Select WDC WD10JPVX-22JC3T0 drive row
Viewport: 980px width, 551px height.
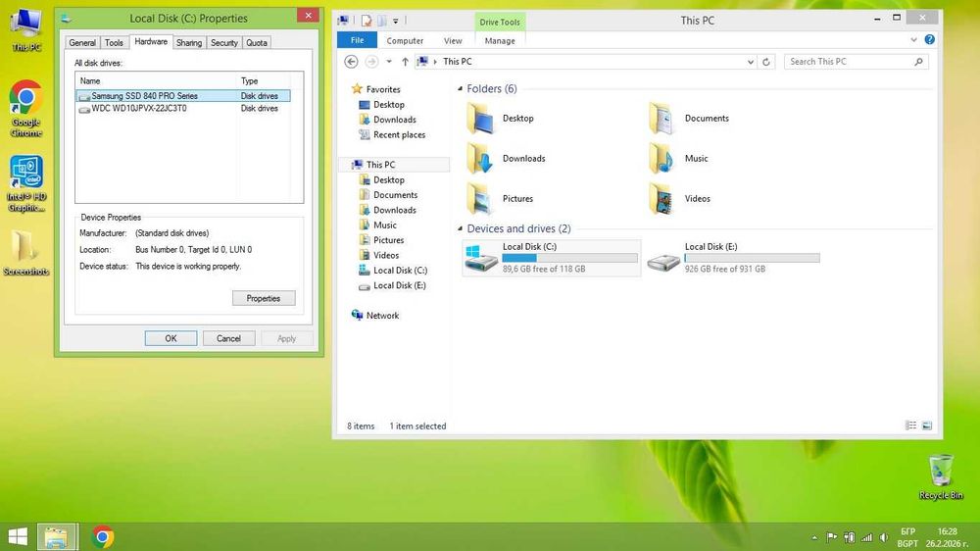183,108
